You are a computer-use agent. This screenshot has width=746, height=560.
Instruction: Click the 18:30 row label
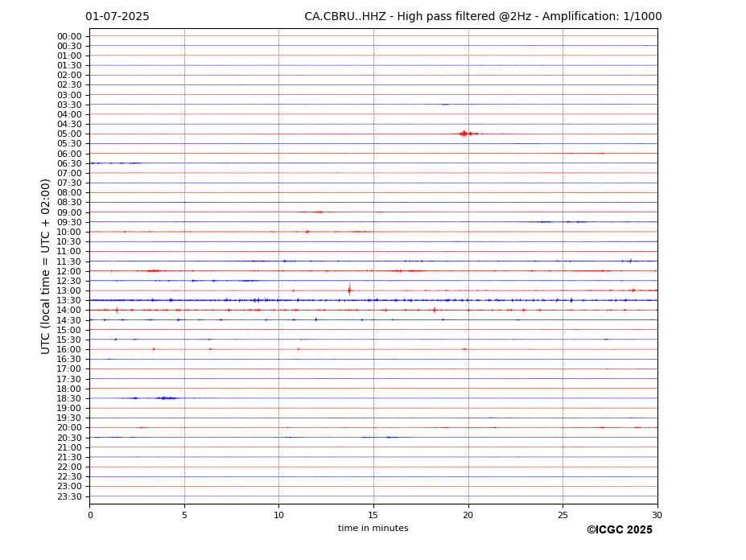tap(69, 398)
